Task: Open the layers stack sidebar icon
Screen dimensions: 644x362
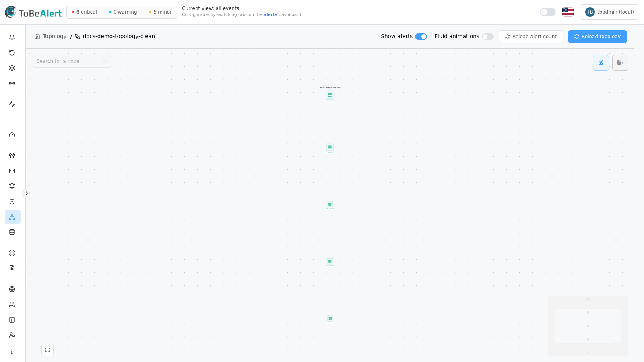Action: point(12,68)
